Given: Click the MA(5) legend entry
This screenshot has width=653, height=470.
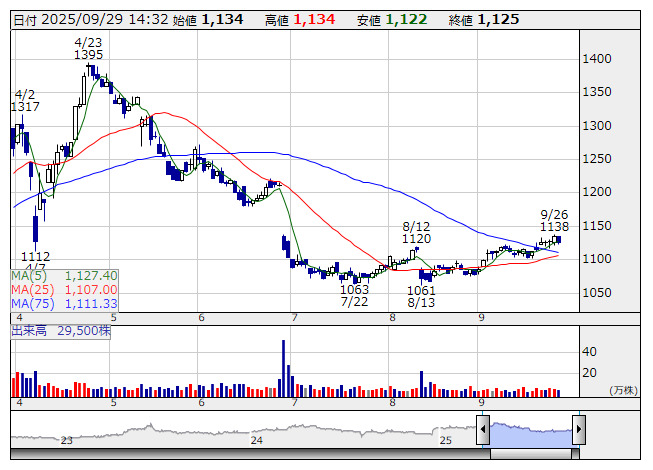Looking at the screenshot, I should click(x=65, y=275).
